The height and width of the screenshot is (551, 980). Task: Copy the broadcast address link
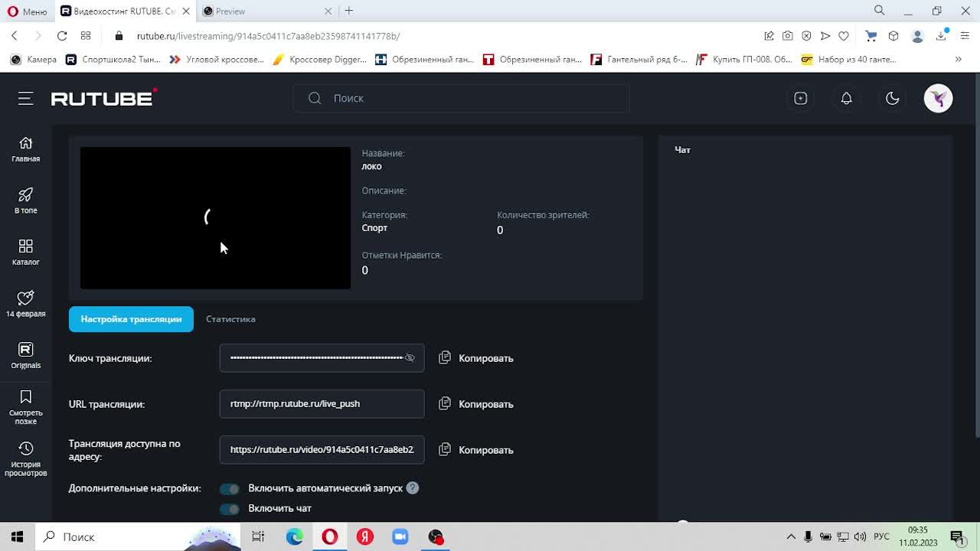[476, 450]
